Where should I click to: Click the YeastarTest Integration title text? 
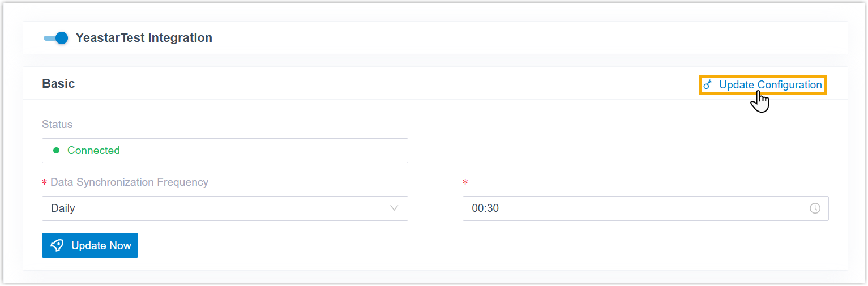coord(144,38)
